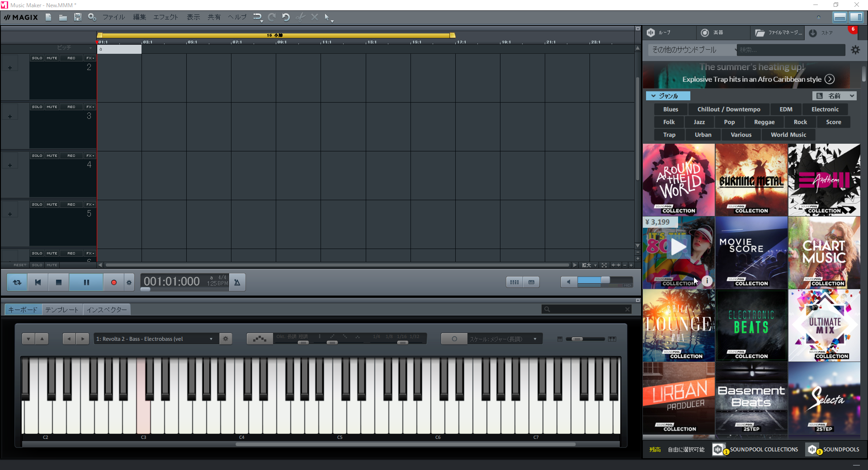Arm REC on track 4
This screenshot has width=868, height=470.
click(71, 155)
